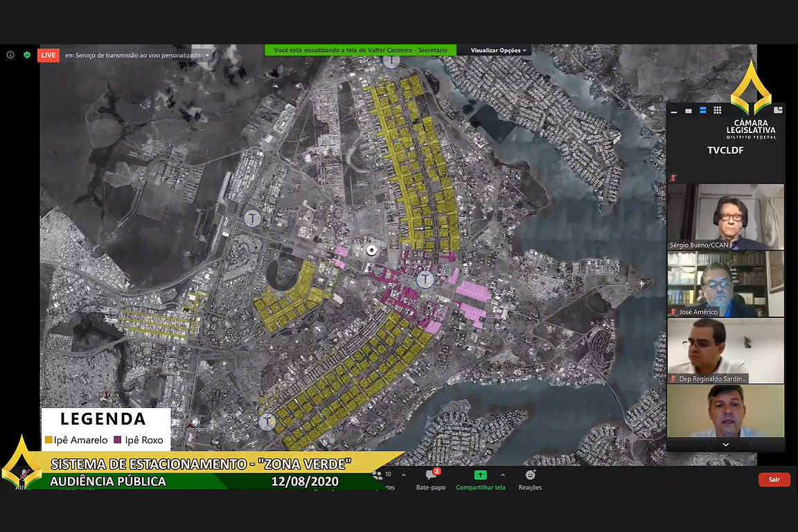Click Ipê Roxo purple legend swatch
This screenshot has height=532, width=798.
coord(118,440)
